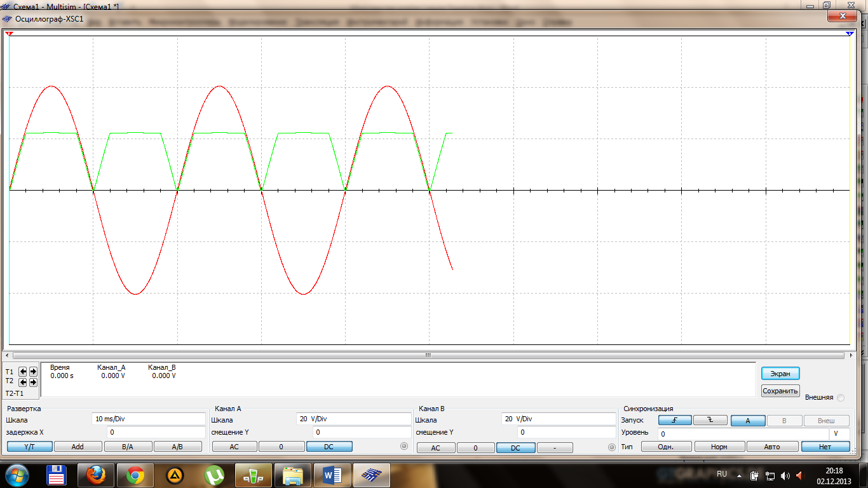The image size is (868, 488).
Task: Set trigger type to Норм
Action: [719, 447]
